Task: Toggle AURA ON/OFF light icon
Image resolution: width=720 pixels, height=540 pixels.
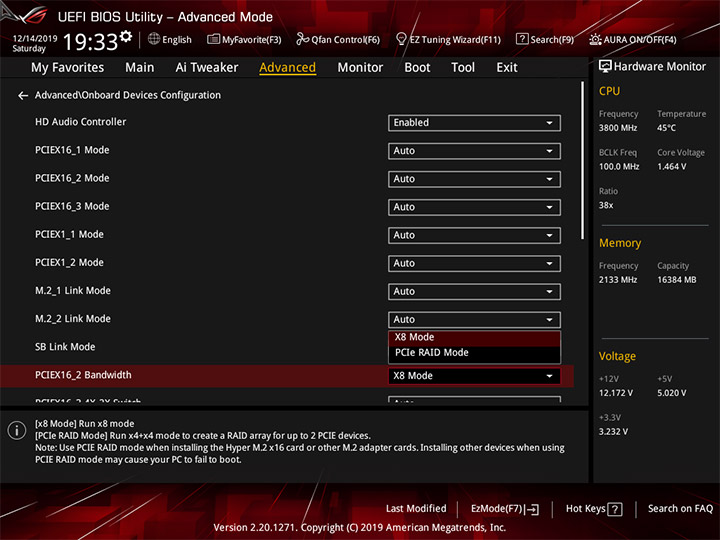Action: [x=595, y=39]
